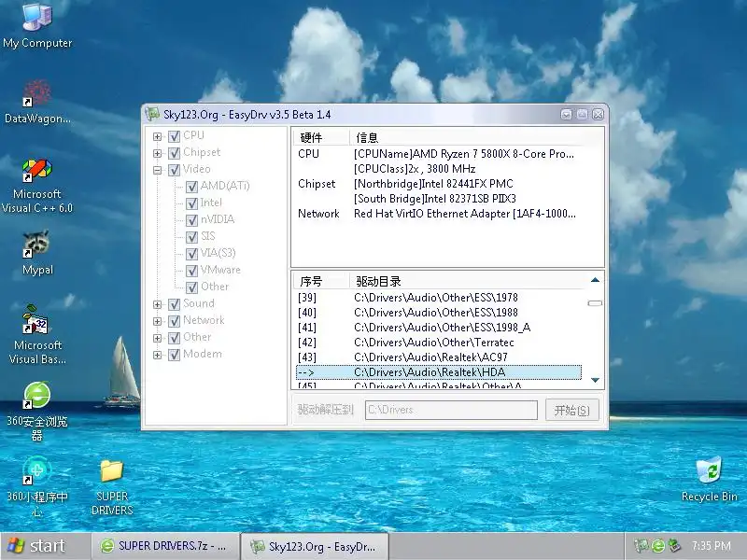This screenshot has height=560, width=747.
Task: Toggle the Network category checkbox
Action: click(x=175, y=321)
